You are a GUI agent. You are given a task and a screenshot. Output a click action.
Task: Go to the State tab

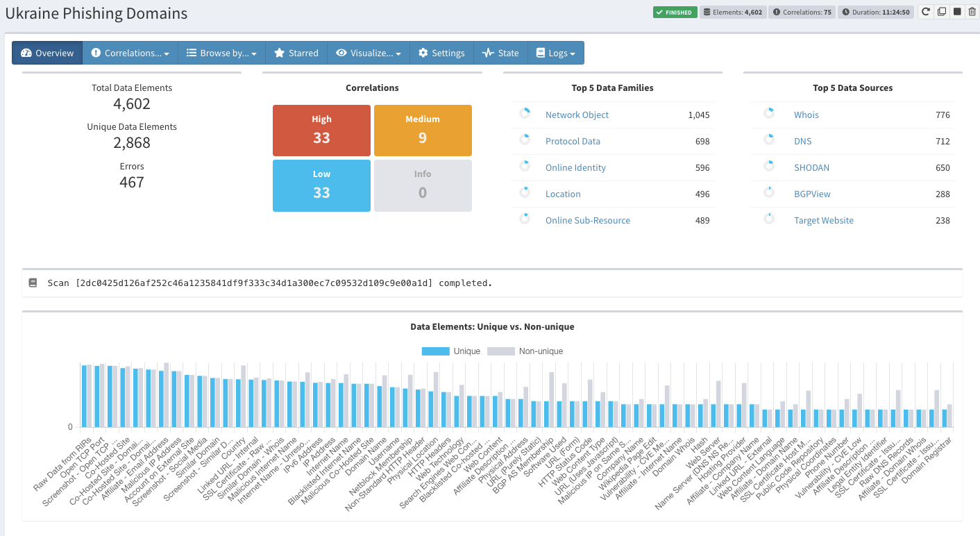pyautogui.click(x=500, y=53)
